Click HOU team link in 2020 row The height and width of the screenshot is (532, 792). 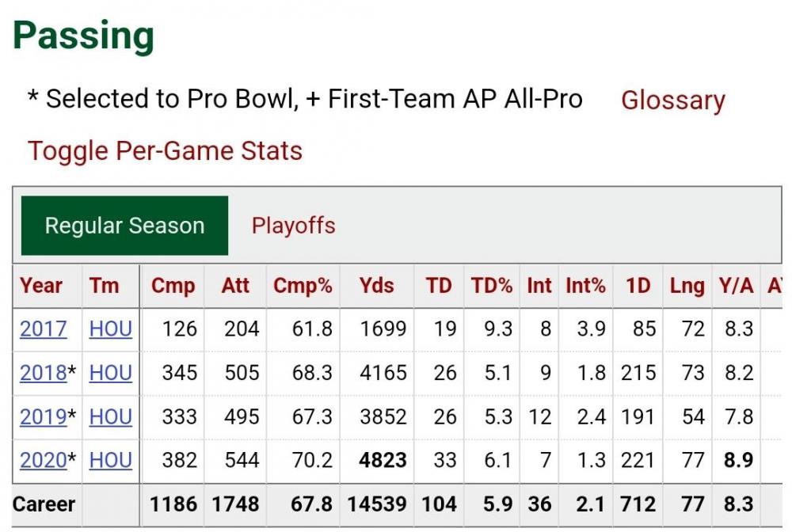(x=110, y=460)
